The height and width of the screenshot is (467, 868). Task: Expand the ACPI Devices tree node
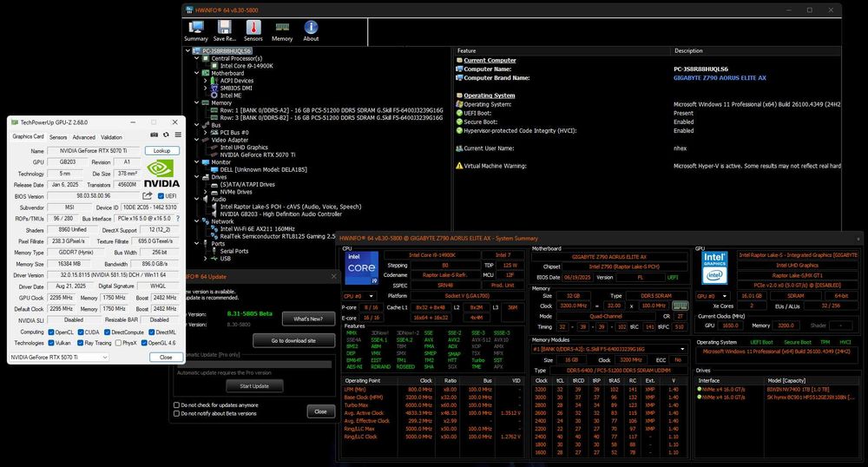206,80
